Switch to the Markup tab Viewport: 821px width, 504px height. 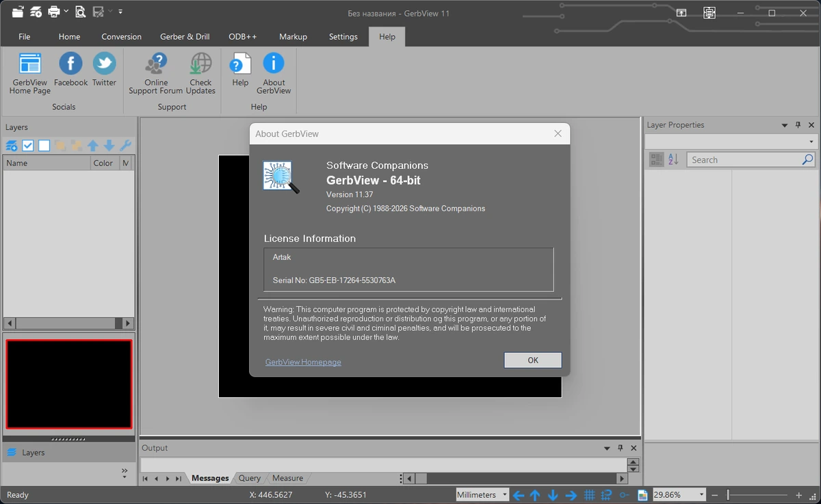[293, 37]
